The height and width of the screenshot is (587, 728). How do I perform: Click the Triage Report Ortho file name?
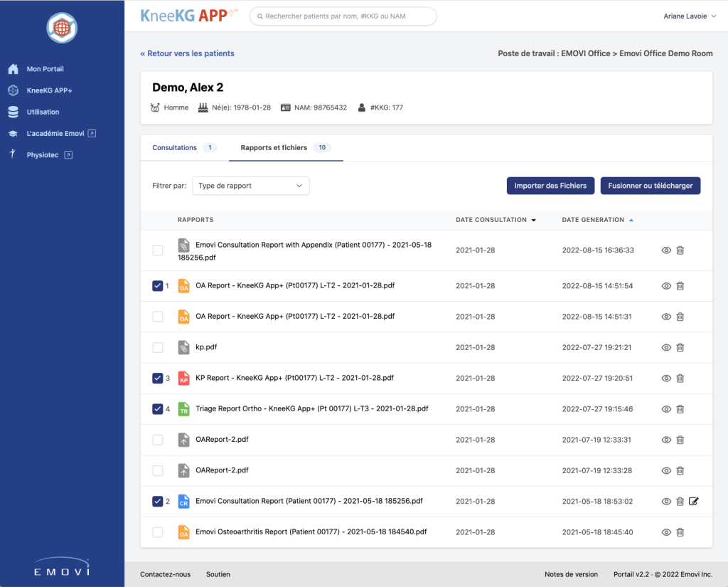(x=312, y=408)
